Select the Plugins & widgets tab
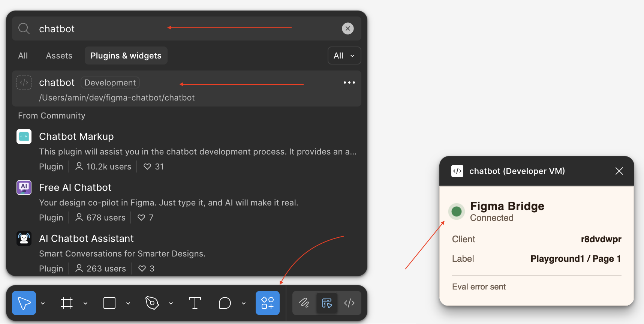The width and height of the screenshot is (644, 324). (126, 55)
